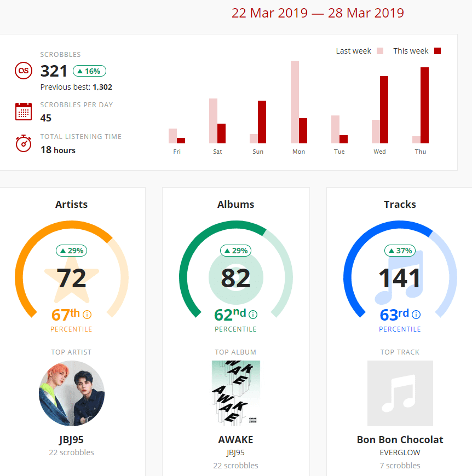Click the This week legend swatch

click(x=438, y=51)
